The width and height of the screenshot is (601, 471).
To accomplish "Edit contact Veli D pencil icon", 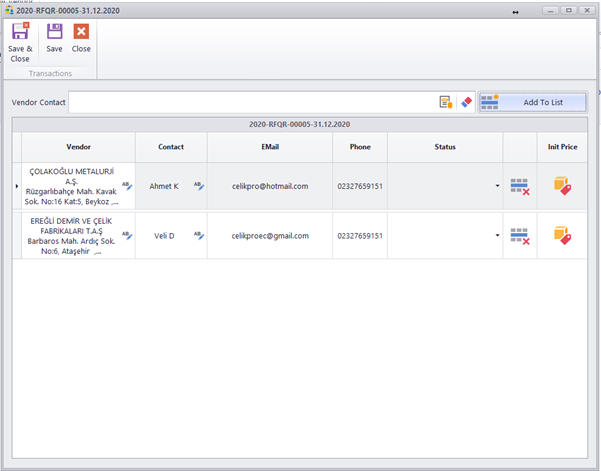I will coord(198,235).
